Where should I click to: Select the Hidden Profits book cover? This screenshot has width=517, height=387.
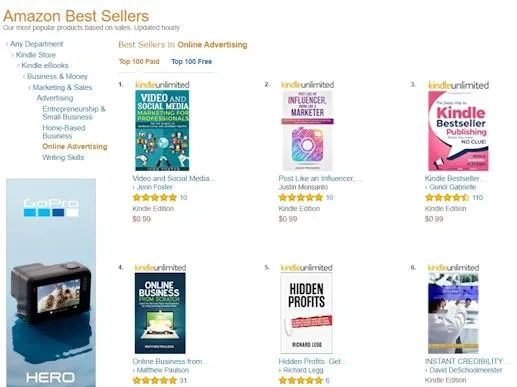306,313
